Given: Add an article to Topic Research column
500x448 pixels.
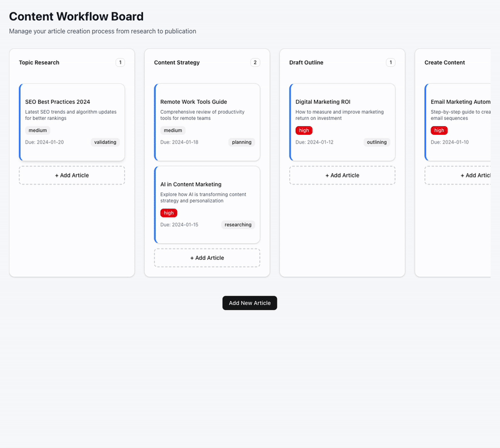Looking at the screenshot, I should click(x=72, y=176).
